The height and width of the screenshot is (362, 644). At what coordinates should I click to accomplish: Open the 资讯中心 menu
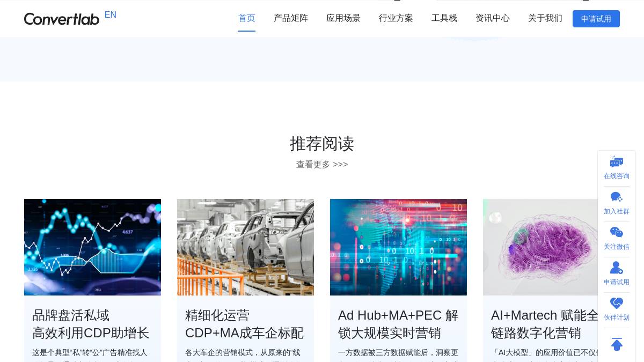(493, 18)
